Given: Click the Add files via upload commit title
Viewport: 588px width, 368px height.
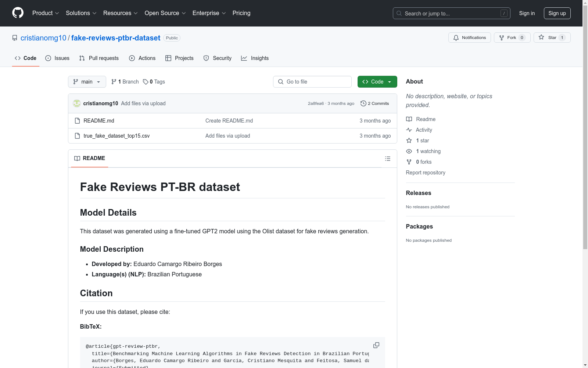Looking at the screenshot, I should tap(143, 103).
